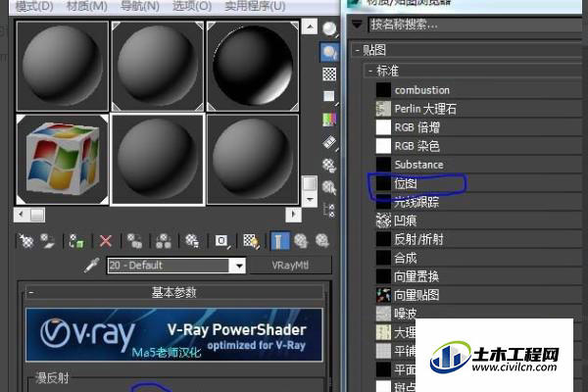
Task: Pick material with the eyedropper tool
Action: [92, 266]
